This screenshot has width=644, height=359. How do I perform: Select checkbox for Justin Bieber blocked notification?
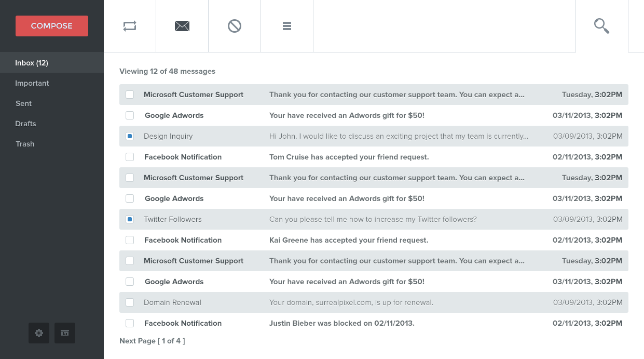(130, 323)
